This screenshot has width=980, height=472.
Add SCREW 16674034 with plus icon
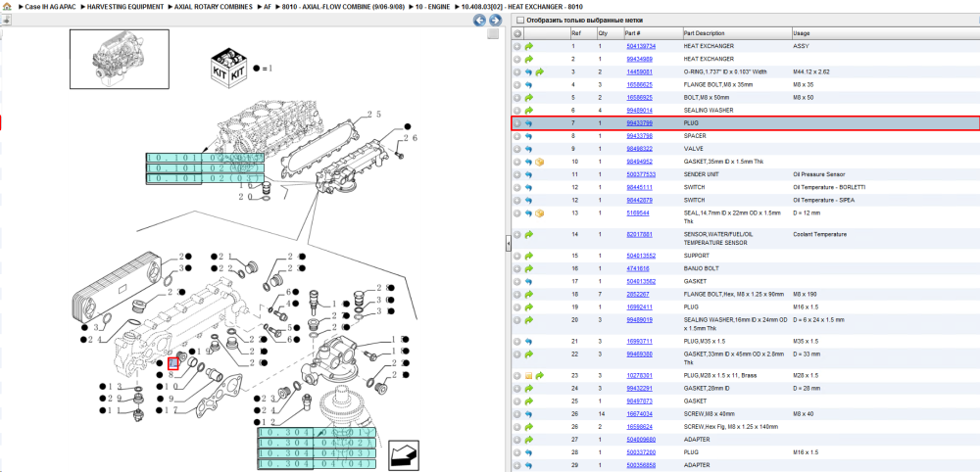coord(517,414)
